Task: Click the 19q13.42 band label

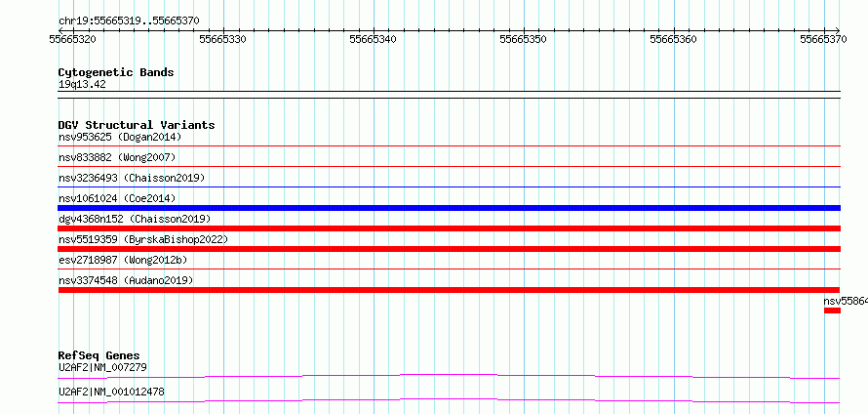Action: 82,85
